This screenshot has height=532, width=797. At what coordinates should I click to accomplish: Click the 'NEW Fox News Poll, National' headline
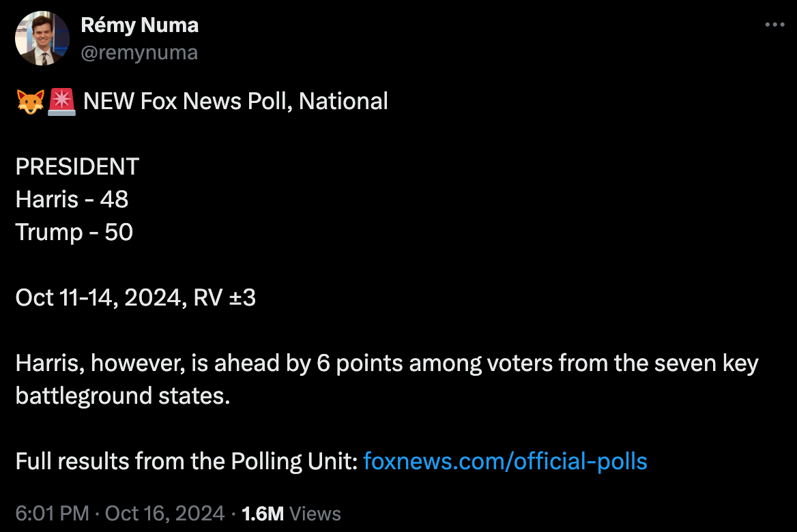[x=235, y=101]
